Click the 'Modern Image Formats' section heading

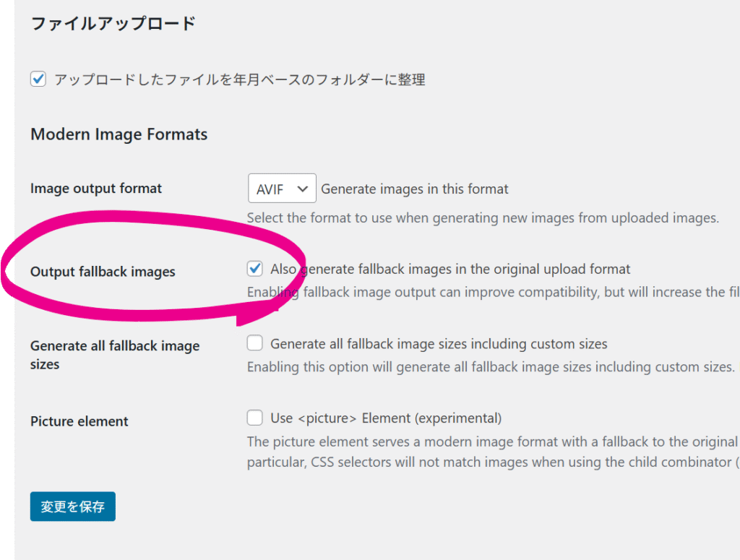[x=119, y=134]
